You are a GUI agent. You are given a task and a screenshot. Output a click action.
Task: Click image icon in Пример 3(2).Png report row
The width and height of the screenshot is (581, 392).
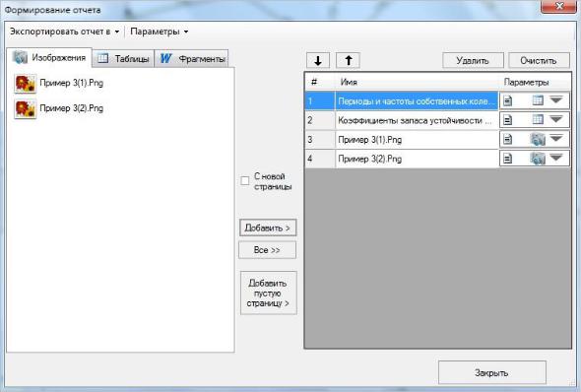pos(538,159)
